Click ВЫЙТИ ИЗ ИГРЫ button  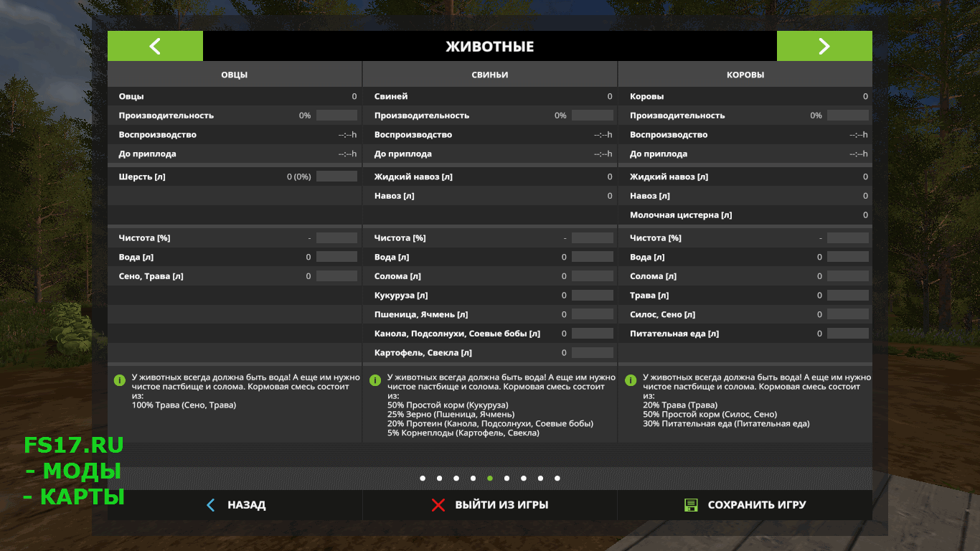[490, 505]
